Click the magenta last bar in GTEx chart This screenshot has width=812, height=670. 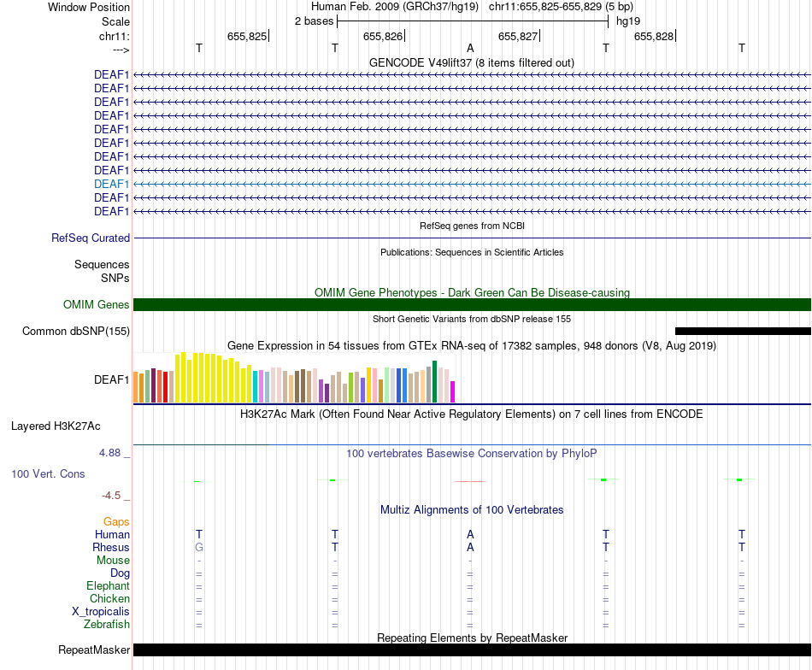453,392
